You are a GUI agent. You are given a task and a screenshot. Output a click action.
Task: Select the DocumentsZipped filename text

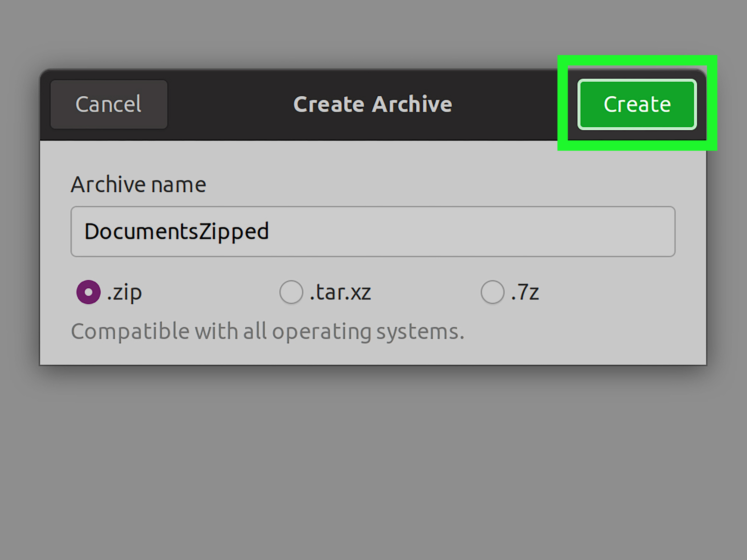click(x=176, y=231)
